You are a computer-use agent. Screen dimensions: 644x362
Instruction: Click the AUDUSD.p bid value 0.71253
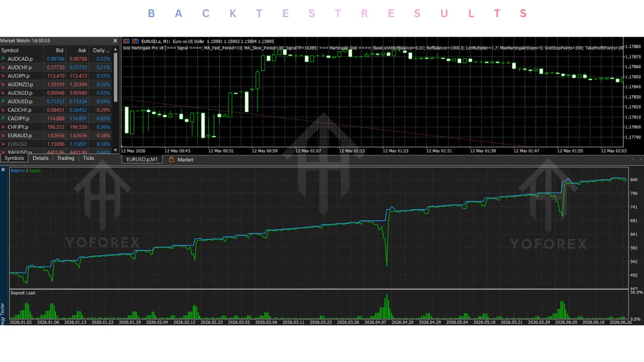55,102
